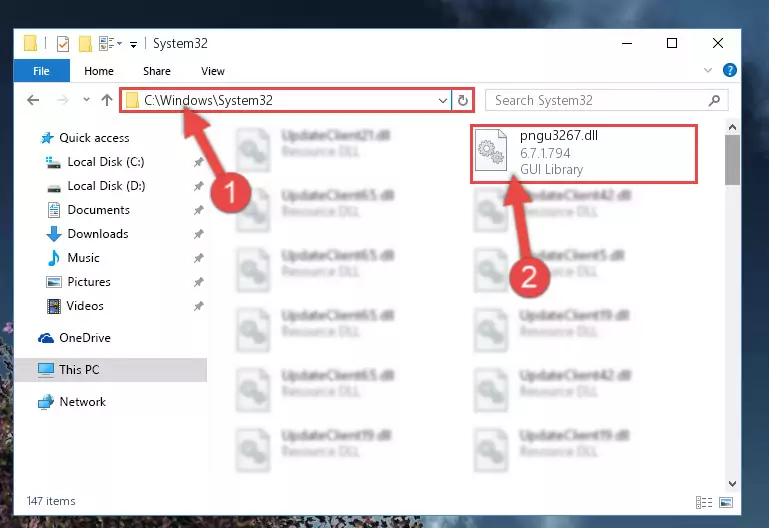Click the pin icon beside Pictures

click(x=198, y=282)
